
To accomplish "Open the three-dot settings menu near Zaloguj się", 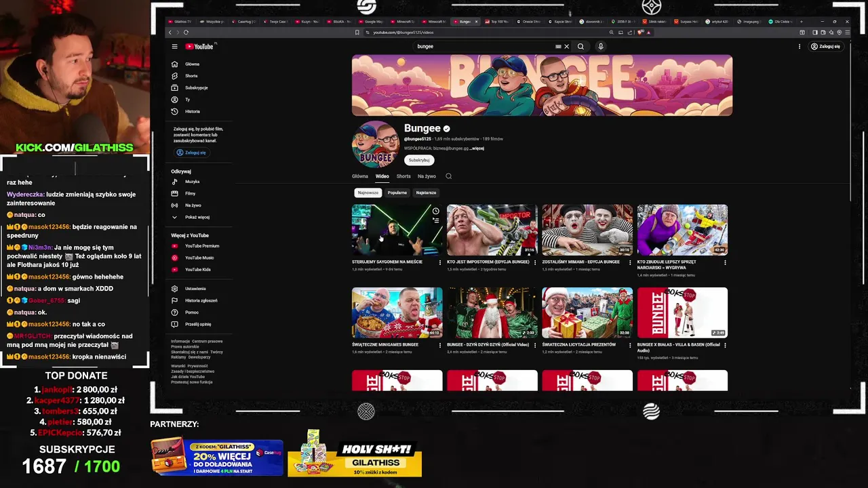I will click(x=800, y=47).
